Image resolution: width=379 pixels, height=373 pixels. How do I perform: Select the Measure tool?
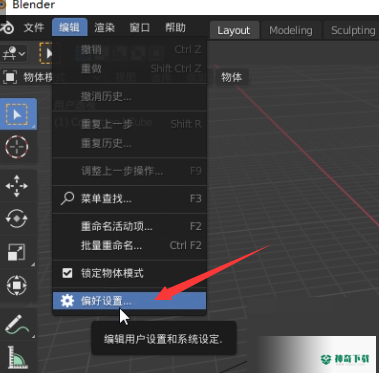click(19, 358)
